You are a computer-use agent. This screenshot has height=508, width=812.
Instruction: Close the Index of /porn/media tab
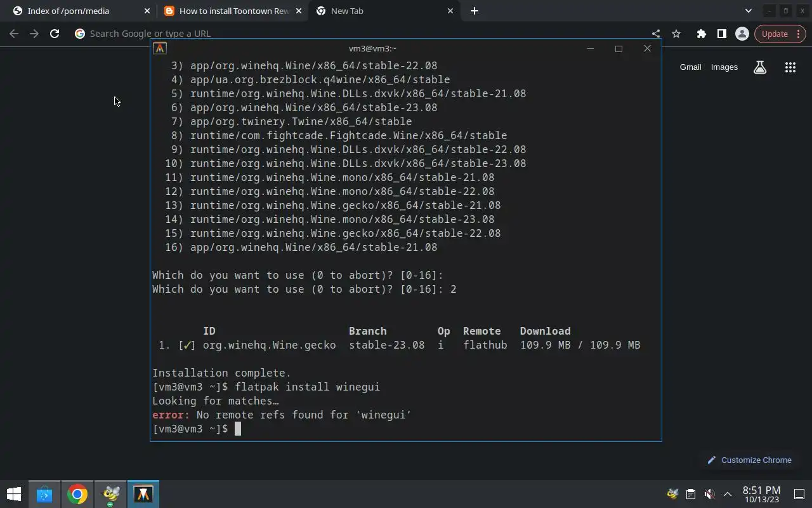click(147, 11)
